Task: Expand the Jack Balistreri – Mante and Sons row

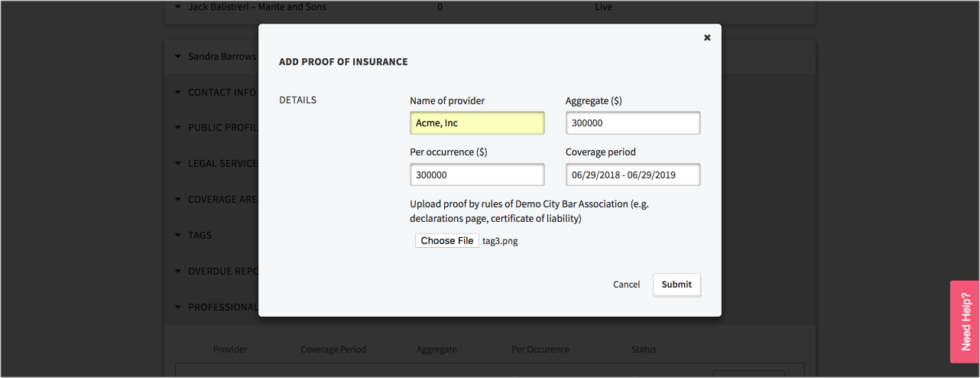Action: 179,7
